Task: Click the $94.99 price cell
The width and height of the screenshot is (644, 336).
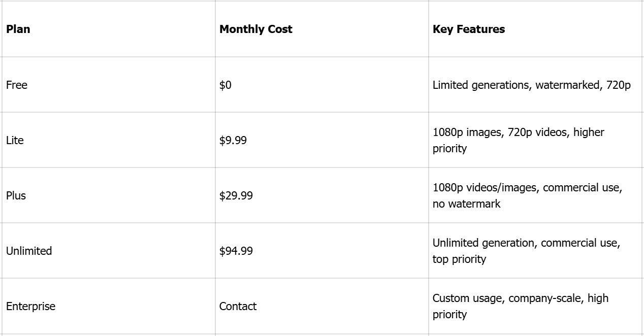Action: (x=236, y=251)
